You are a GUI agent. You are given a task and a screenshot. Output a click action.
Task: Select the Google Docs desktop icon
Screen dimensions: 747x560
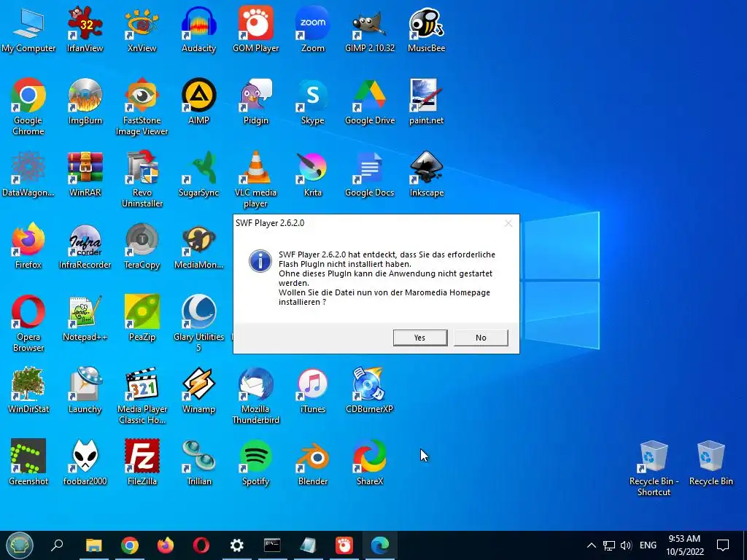click(370, 174)
